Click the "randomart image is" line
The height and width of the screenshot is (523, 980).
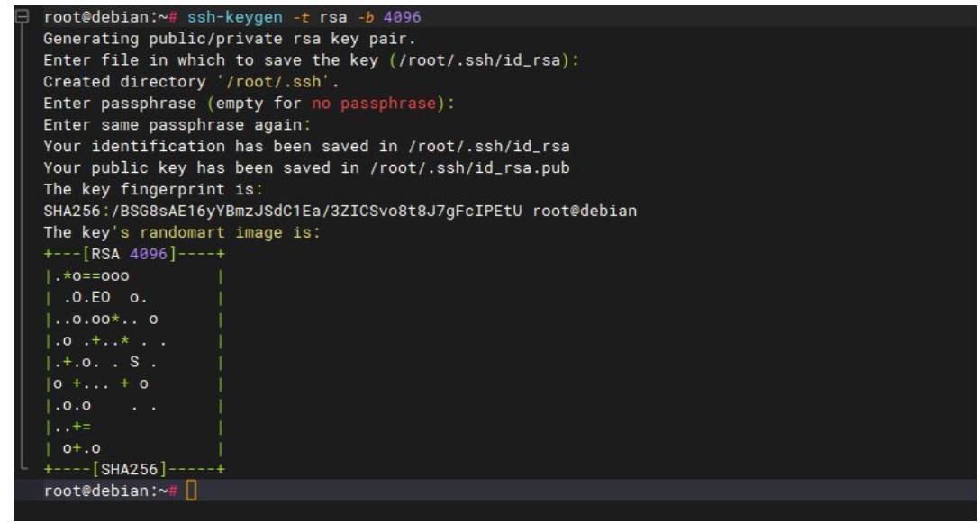[x=182, y=232]
